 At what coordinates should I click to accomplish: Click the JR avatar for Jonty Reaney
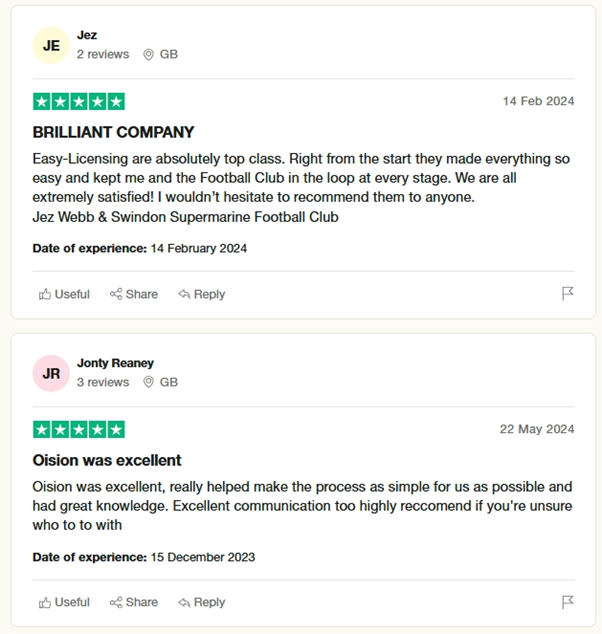click(x=51, y=373)
